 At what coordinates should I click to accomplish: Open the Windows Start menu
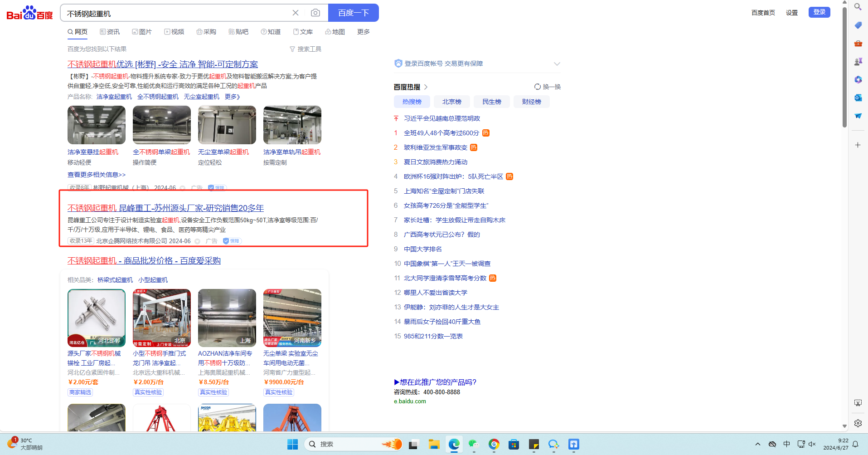click(293, 444)
